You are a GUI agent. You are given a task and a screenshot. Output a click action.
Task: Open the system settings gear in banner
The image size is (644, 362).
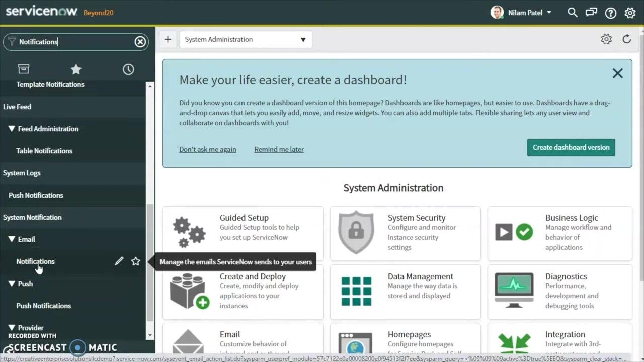point(630,13)
